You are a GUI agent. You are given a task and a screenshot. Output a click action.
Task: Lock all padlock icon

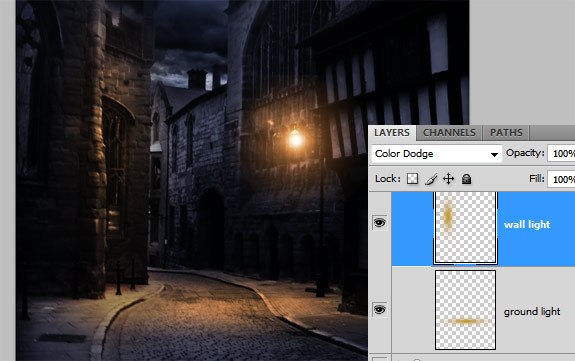coord(466,179)
